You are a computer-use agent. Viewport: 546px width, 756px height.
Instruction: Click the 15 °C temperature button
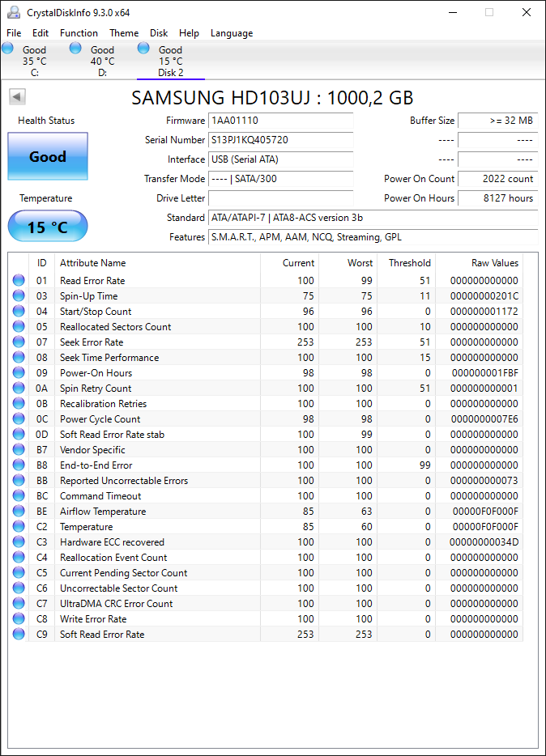[x=48, y=226]
